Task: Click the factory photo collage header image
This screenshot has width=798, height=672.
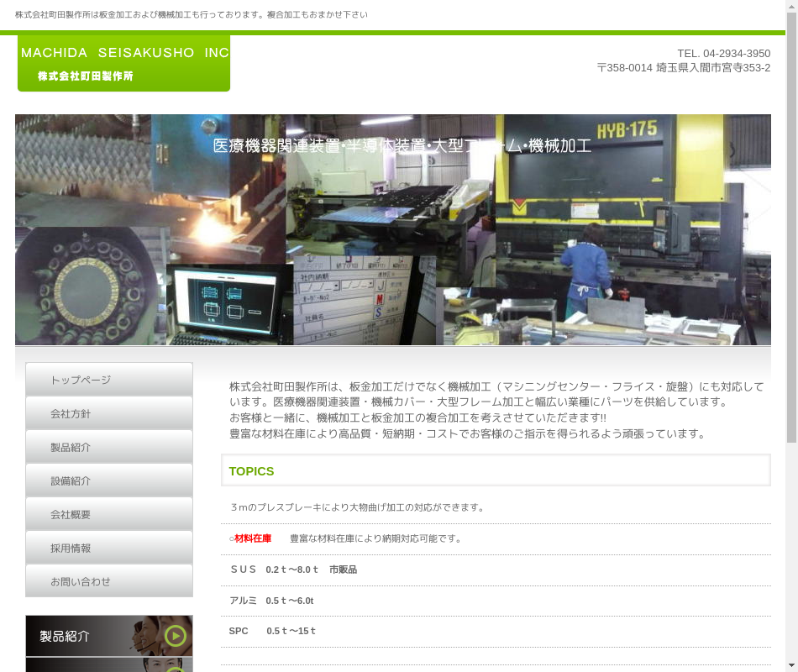Action: pyautogui.click(x=393, y=229)
